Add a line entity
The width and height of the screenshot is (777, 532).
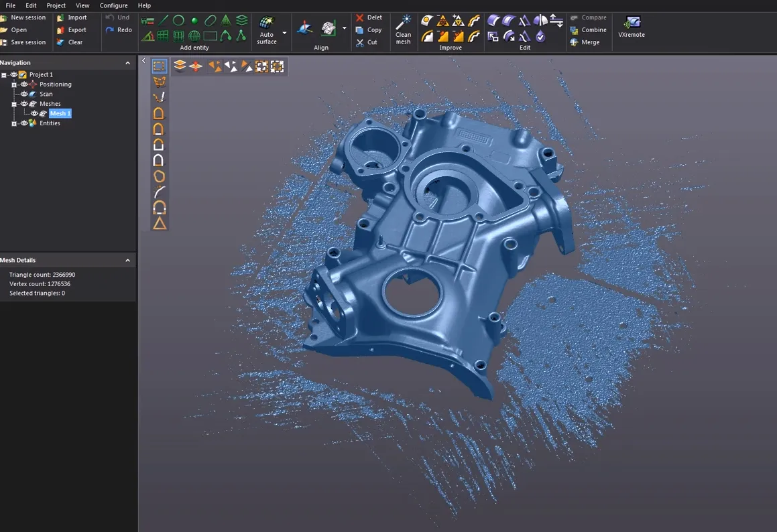point(164,20)
